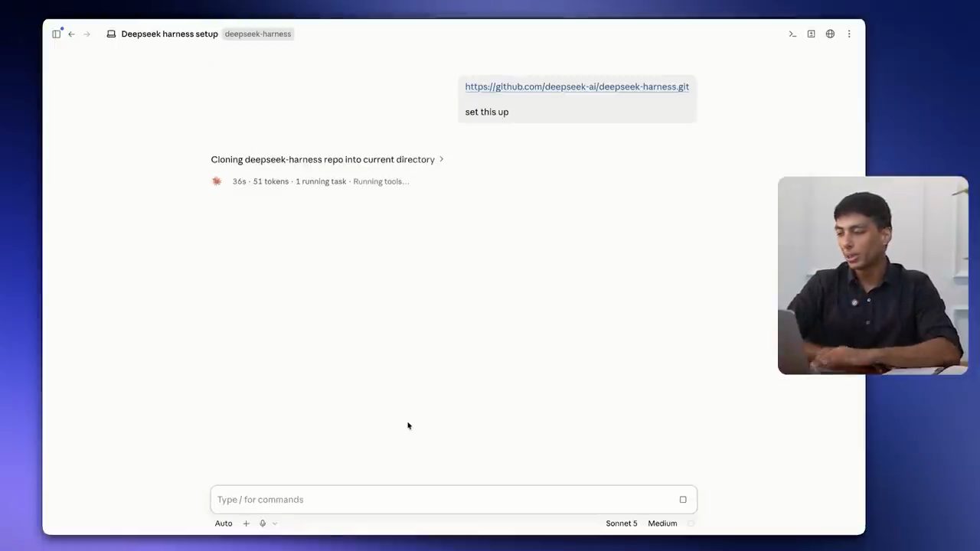Screen dimensions: 980x551
Task: Go forward with the right arrow
Action: (x=87, y=34)
